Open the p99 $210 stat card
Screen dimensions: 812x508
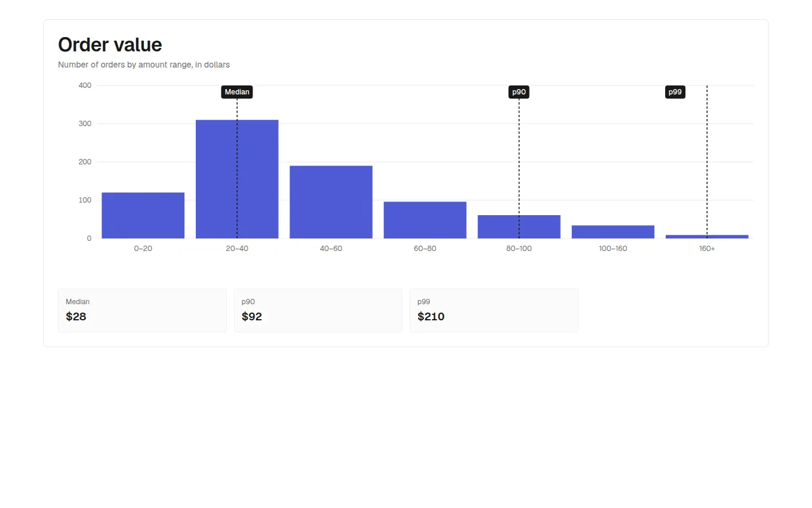pyautogui.click(x=494, y=310)
